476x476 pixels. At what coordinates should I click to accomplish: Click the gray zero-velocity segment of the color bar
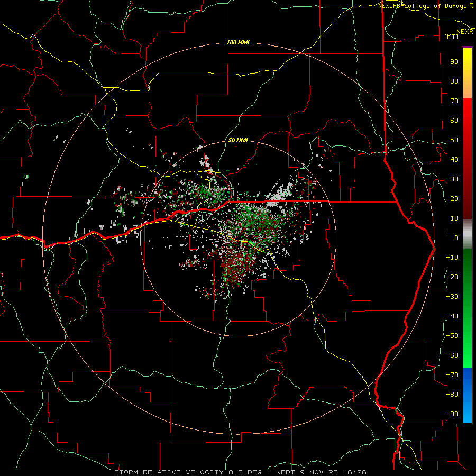tap(467, 234)
